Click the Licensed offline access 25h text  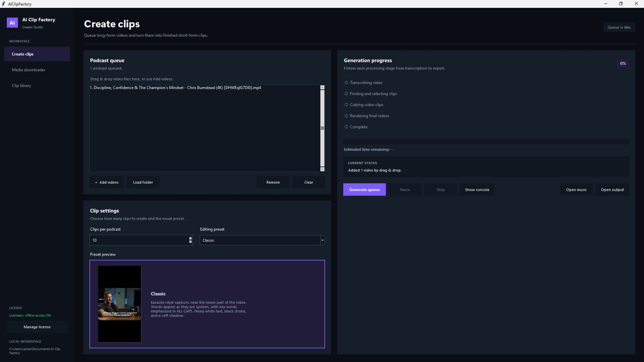(30, 315)
